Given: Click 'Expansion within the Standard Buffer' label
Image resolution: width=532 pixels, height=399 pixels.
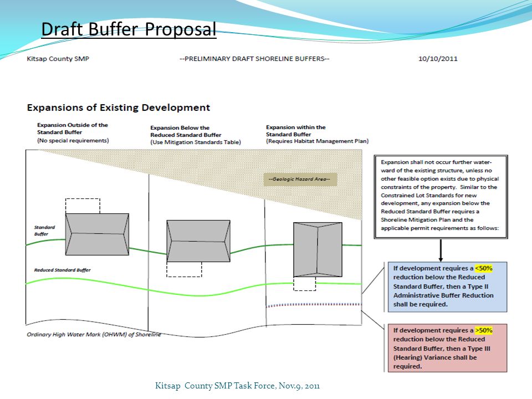Looking at the screenshot, I should click(x=295, y=131).
